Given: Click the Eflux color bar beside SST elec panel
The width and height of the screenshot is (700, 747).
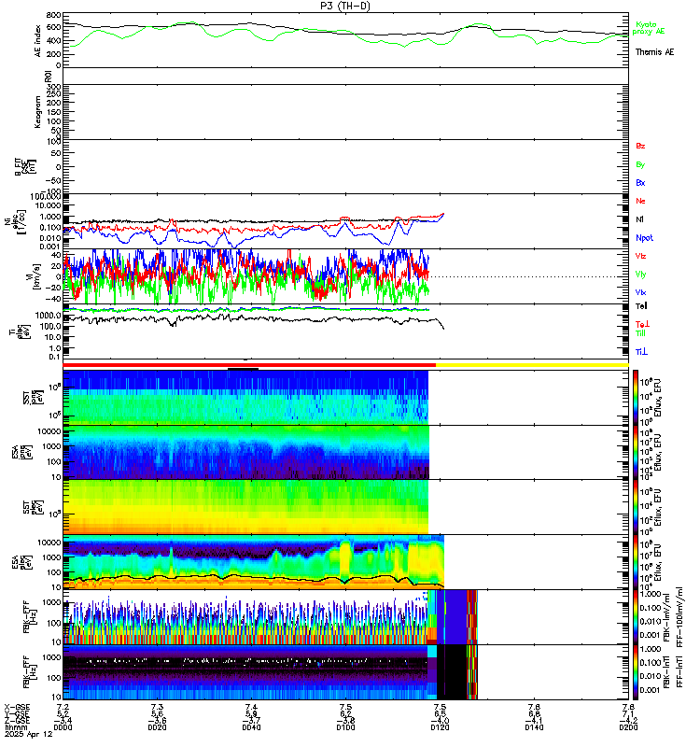Looking at the screenshot, I should pyautogui.click(x=636, y=507).
